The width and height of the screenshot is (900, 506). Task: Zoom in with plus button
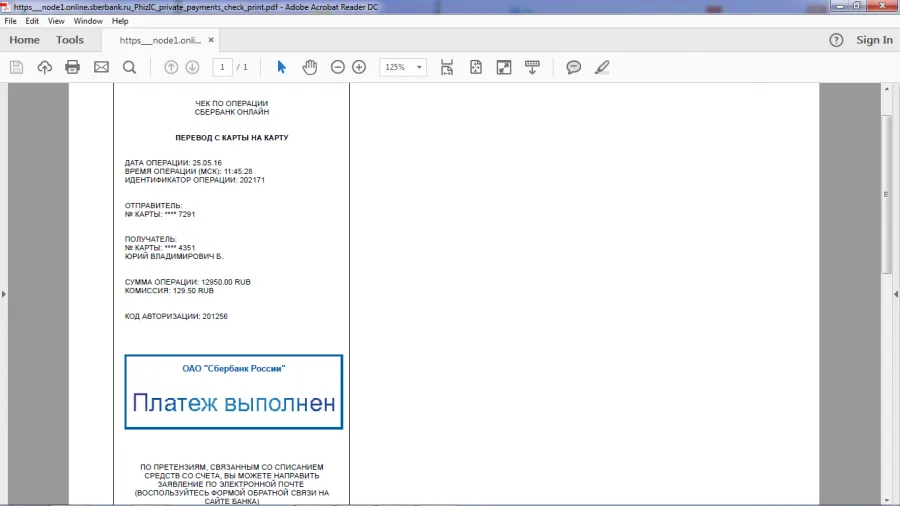pyautogui.click(x=359, y=67)
